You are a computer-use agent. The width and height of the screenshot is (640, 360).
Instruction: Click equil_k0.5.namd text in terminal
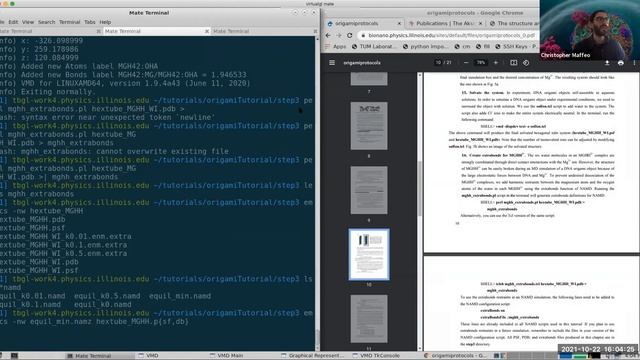pyautogui.click(x=107, y=296)
